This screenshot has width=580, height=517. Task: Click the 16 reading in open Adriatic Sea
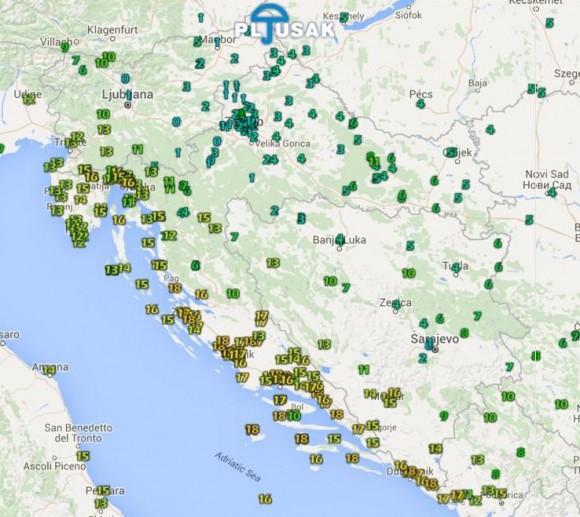coord(265,499)
